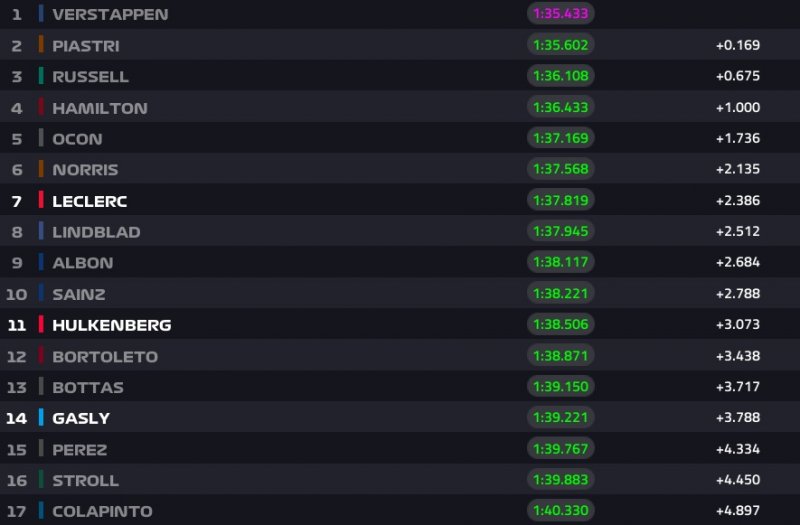Select the HAMILTON row name
The image size is (800, 525).
pyautogui.click(x=99, y=108)
